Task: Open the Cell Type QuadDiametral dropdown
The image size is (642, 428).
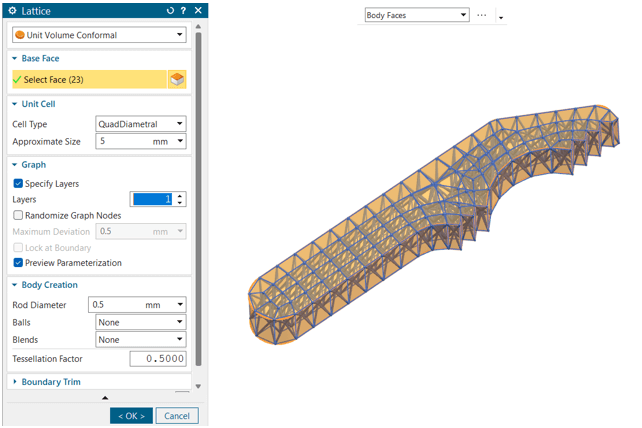Action: [140, 124]
